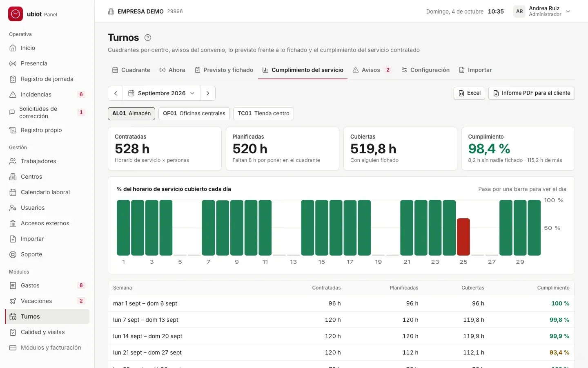
Task: Open the Usuarios section
Action: click(47, 208)
